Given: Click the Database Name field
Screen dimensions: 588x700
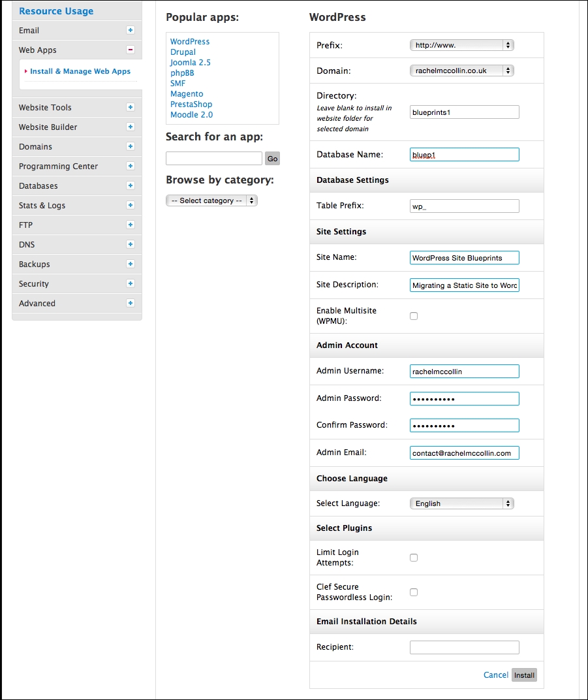Looking at the screenshot, I should point(465,155).
